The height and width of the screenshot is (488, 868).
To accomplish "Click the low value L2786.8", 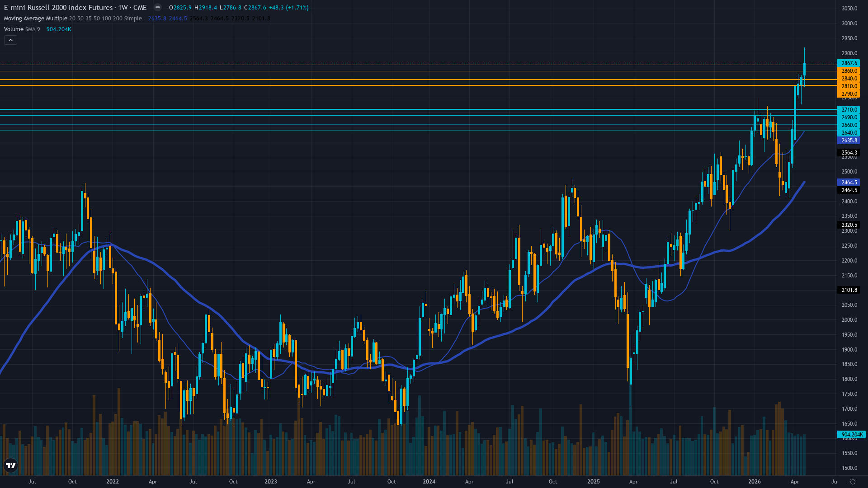I will (231, 8).
